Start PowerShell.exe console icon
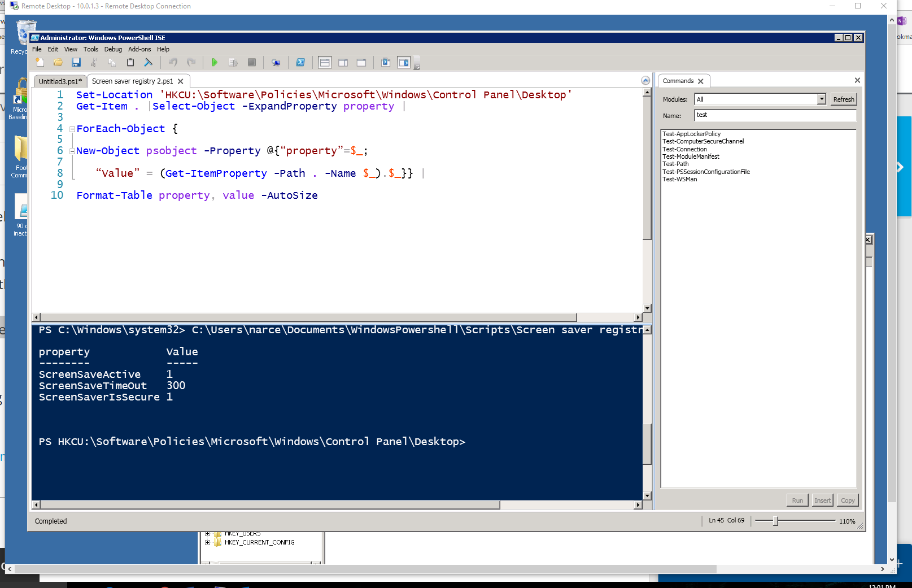The height and width of the screenshot is (588, 912). (300, 63)
